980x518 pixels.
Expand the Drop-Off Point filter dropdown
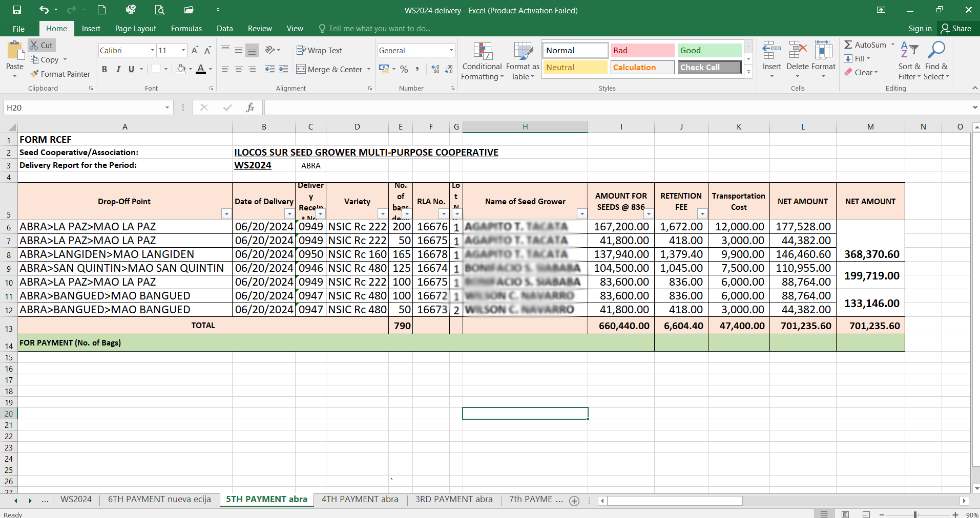pos(226,214)
